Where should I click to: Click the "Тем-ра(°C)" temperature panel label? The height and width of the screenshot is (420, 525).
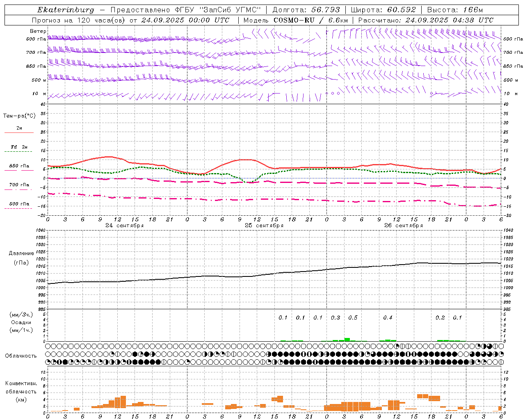[x=19, y=116]
